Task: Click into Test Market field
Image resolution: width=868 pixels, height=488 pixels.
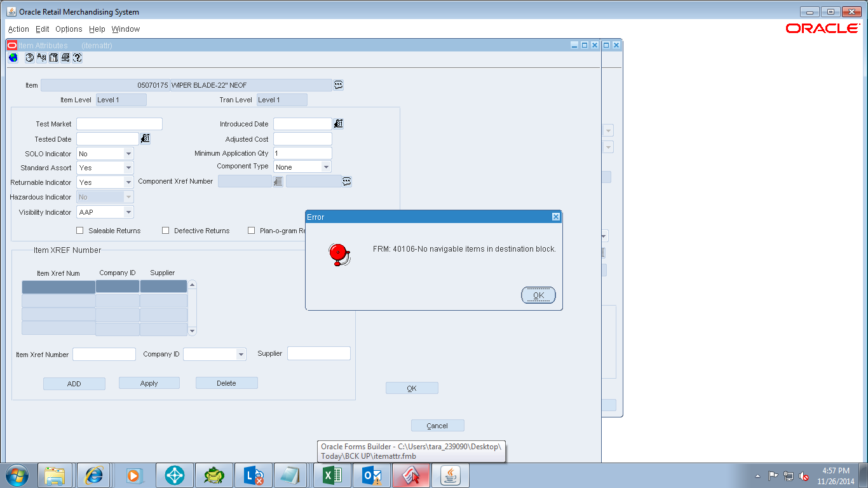Action: [x=119, y=124]
